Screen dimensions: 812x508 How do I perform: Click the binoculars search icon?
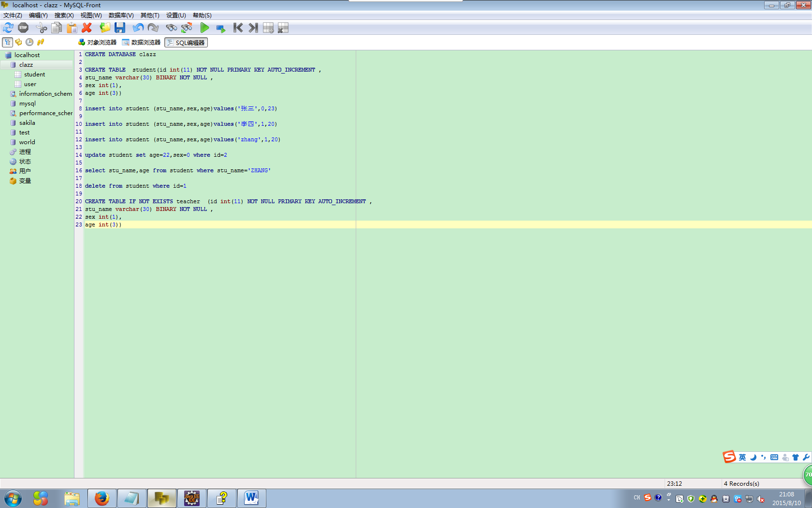point(171,28)
